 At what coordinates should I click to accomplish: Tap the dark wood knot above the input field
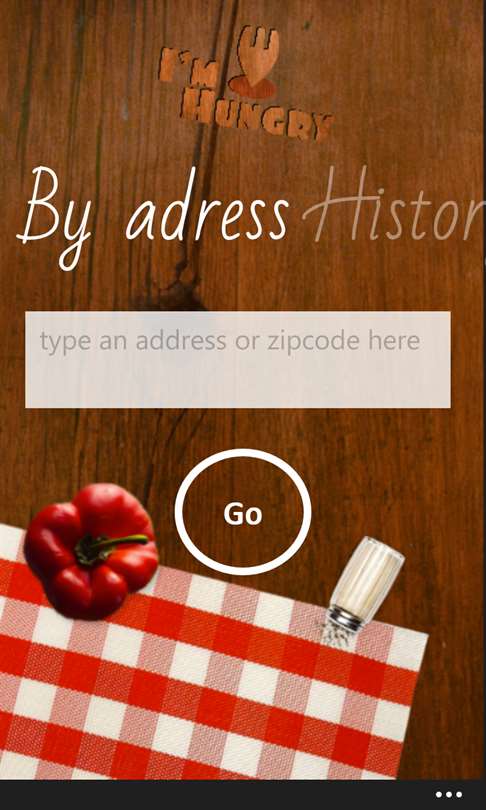(x=178, y=294)
